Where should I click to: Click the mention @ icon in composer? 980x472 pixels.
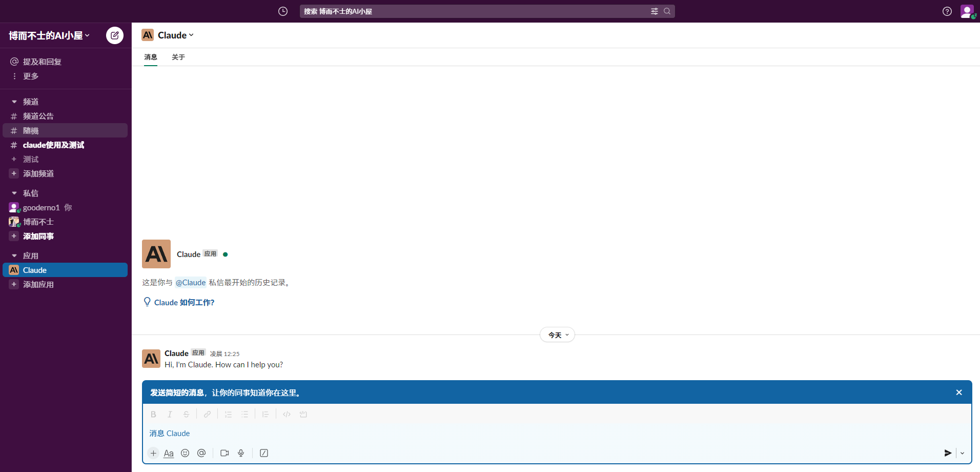click(x=201, y=453)
